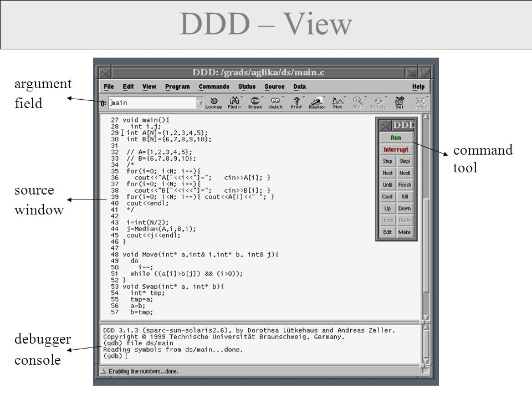The height and width of the screenshot is (399, 532).
Task: Click the Make button in command tool
Action: [x=405, y=232]
